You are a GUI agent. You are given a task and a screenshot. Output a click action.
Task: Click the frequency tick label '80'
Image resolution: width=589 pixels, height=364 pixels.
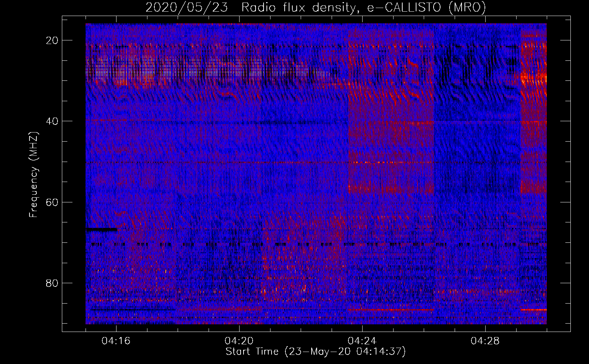pos(52,283)
